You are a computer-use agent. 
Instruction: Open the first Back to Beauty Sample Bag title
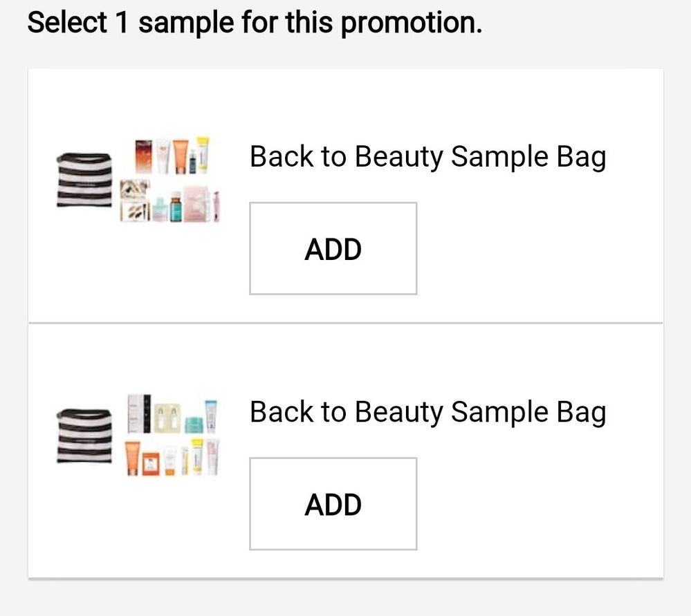[427, 157]
